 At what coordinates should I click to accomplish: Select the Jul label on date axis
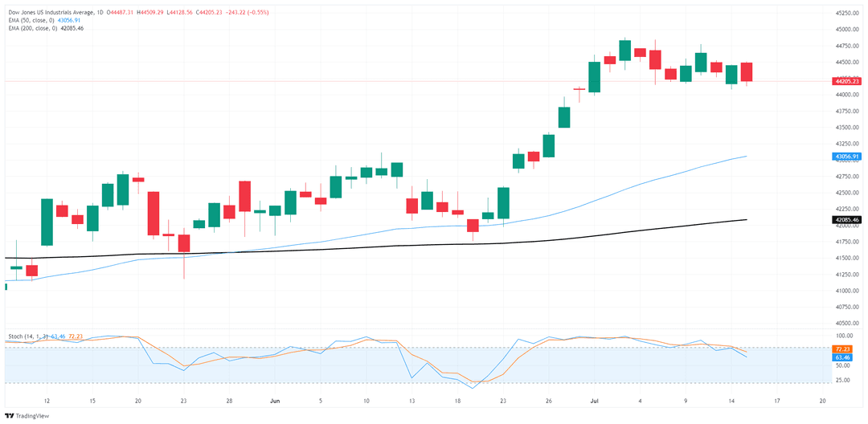tap(594, 400)
